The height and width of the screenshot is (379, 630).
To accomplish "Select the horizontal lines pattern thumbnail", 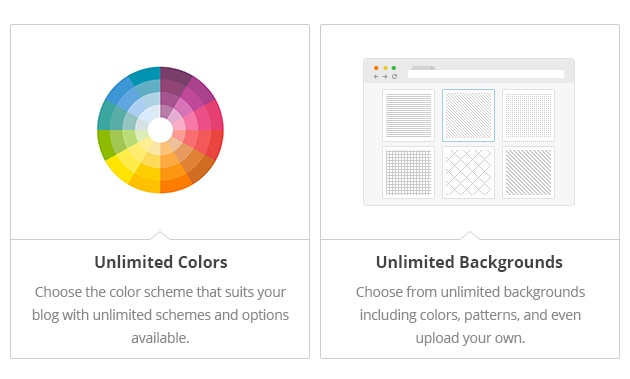I will coord(408,115).
